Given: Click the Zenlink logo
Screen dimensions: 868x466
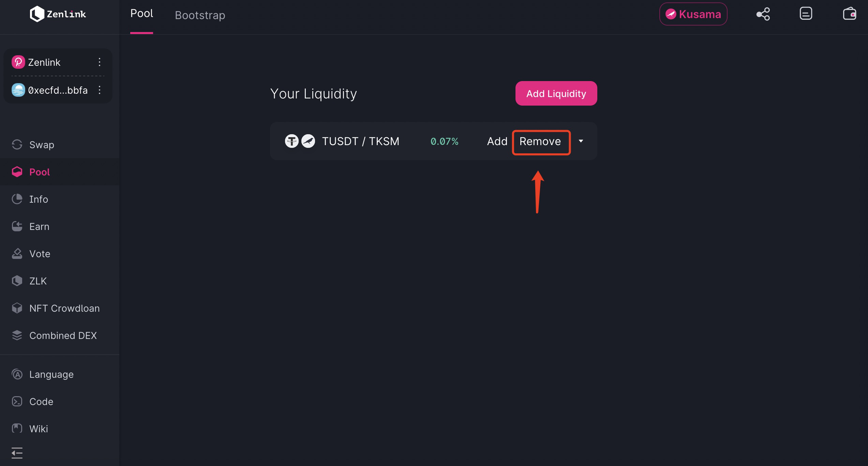Looking at the screenshot, I should click(x=58, y=14).
